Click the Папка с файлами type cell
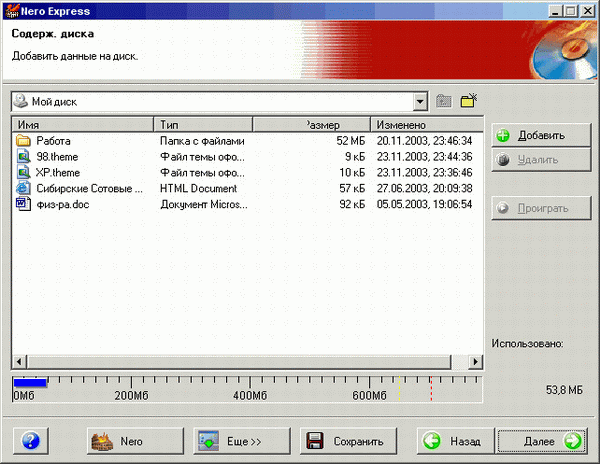Screen dimensions: 600x464 point(202,141)
